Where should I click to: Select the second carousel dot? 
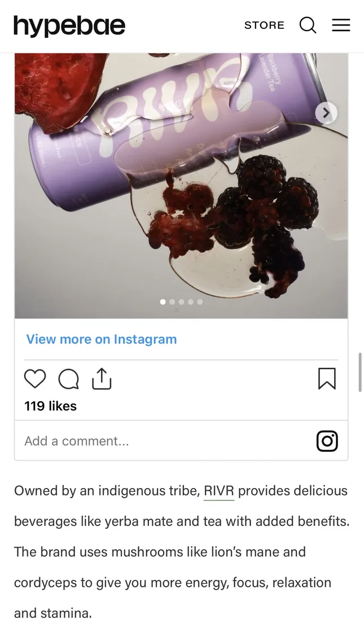tap(172, 302)
